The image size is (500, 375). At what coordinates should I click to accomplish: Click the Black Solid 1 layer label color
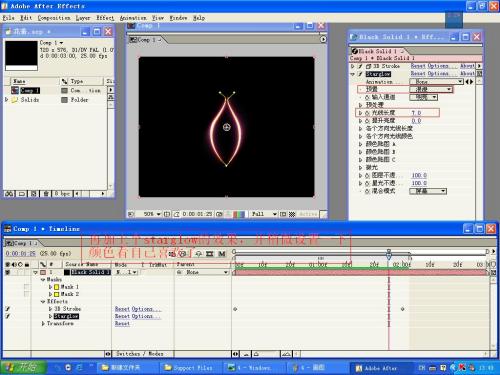click(43, 272)
